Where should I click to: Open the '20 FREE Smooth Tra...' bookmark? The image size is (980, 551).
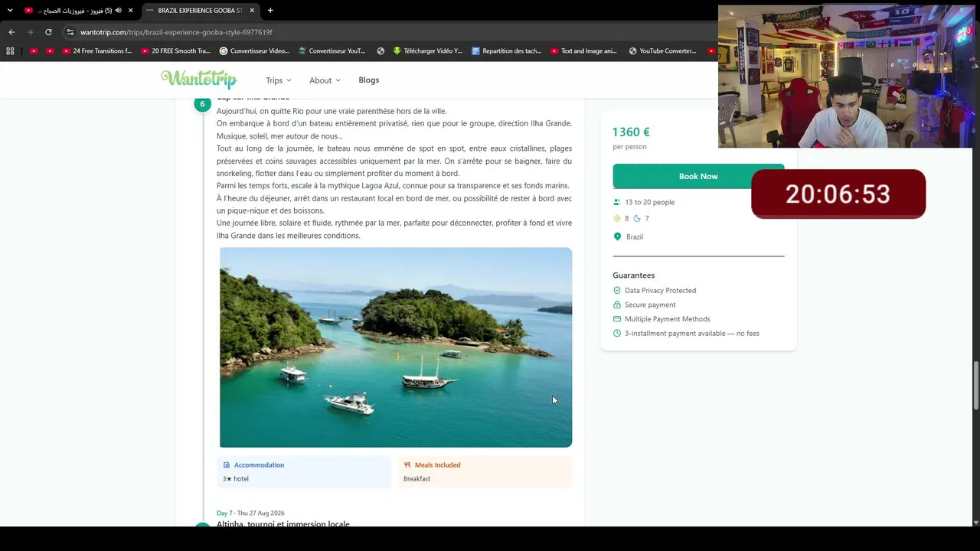(175, 51)
